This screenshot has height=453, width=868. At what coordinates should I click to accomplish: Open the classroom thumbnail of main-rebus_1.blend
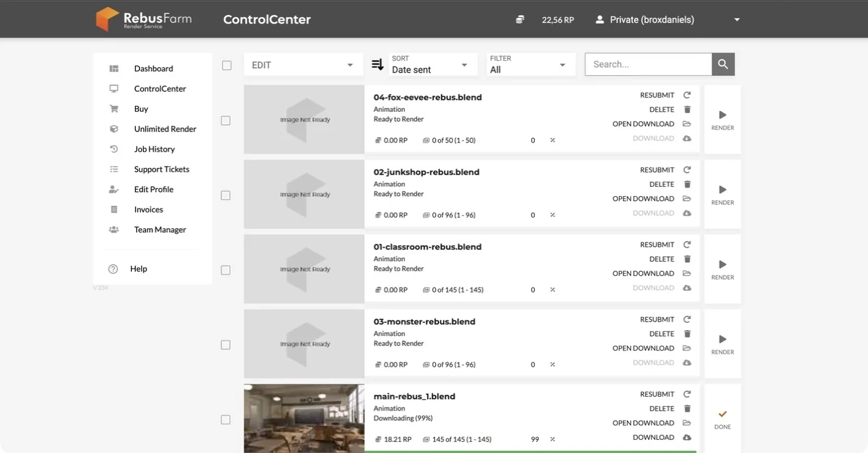click(304, 418)
